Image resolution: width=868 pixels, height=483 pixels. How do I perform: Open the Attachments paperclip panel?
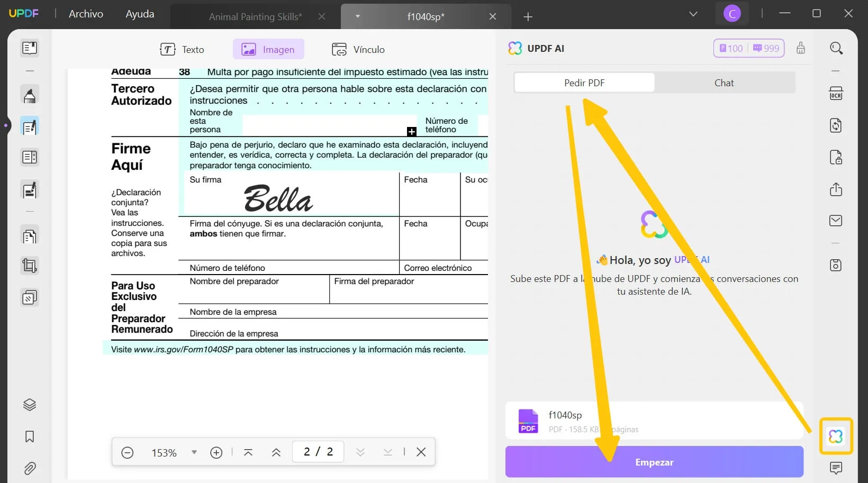[30, 468]
